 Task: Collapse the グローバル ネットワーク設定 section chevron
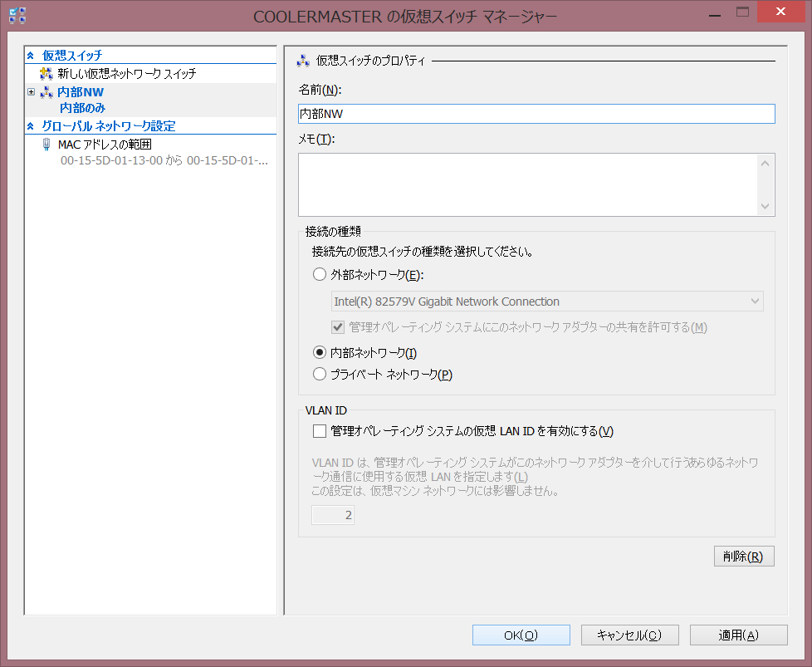[31, 126]
